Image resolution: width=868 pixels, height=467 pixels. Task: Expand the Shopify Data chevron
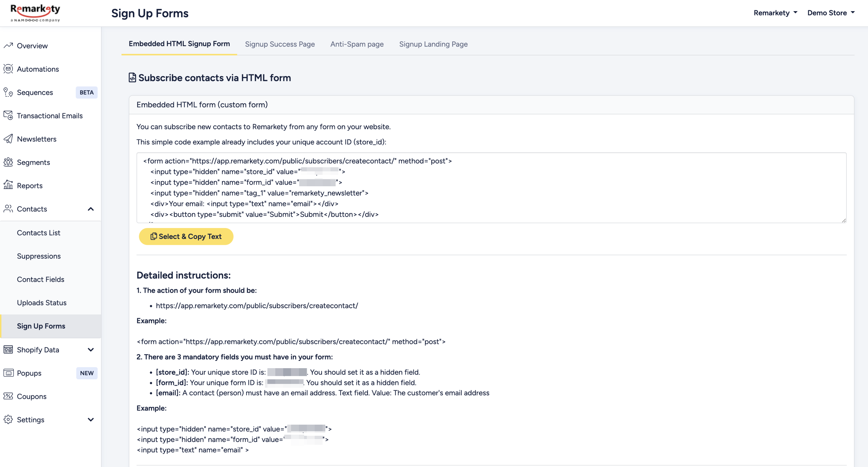tap(91, 349)
